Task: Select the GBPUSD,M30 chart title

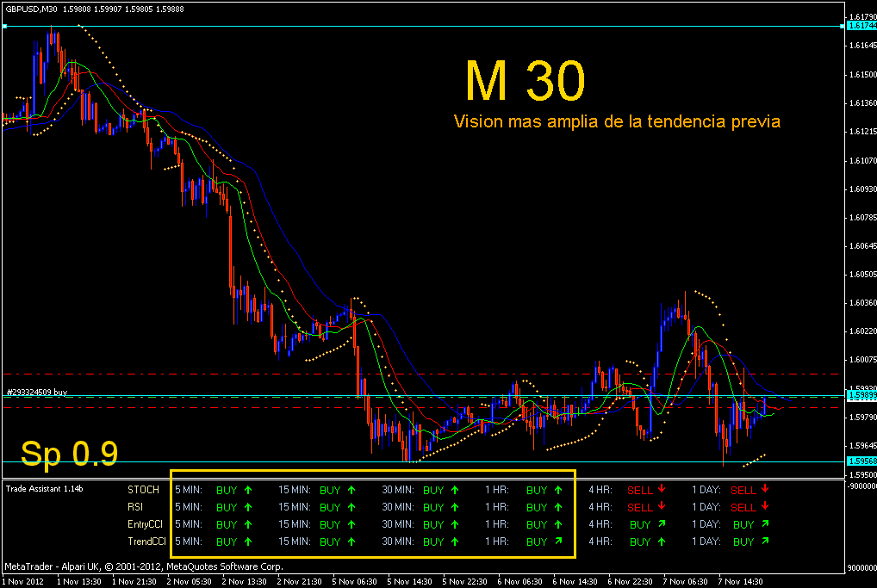Action: coord(32,9)
